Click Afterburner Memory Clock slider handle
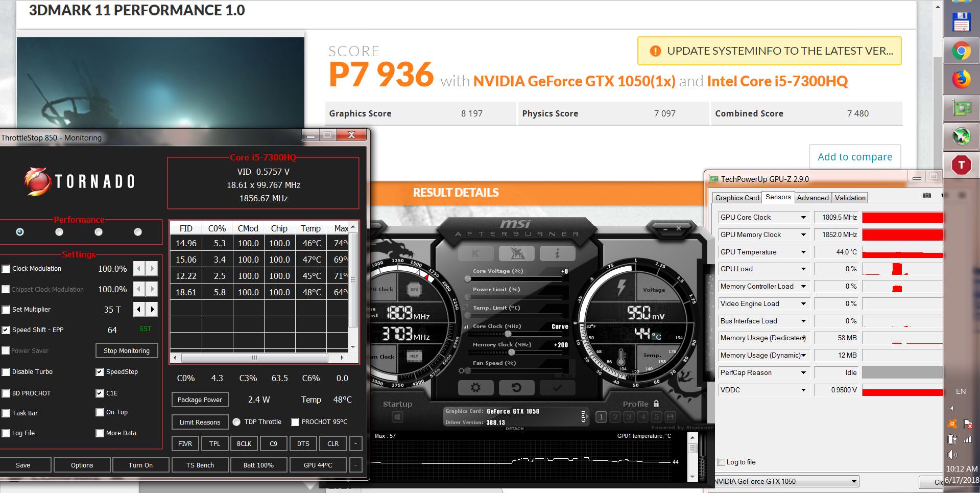Viewport: 980px width, 493px height. pyautogui.click(x=511, y=352)
